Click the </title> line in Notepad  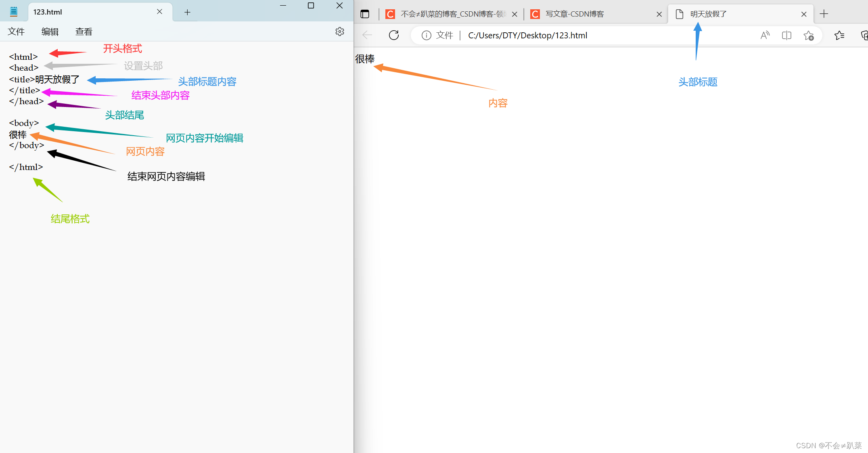(25, 90)
